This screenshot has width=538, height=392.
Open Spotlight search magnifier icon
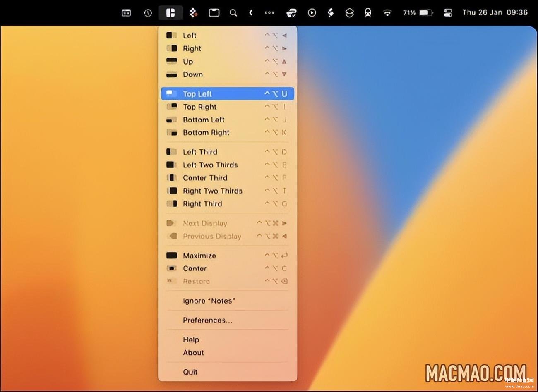tap(233, 13)
